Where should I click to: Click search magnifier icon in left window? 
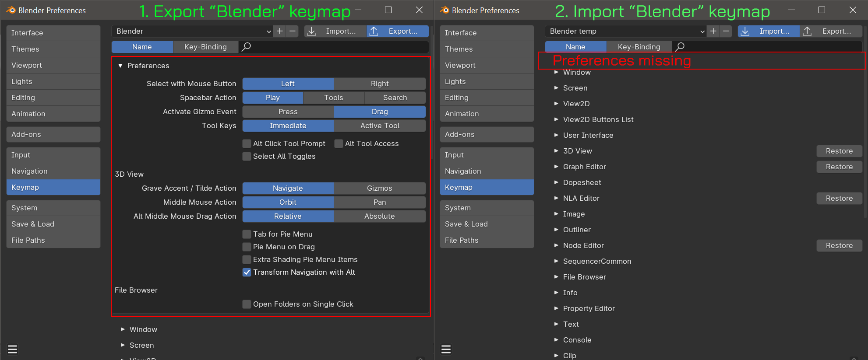tap(247, 47)
